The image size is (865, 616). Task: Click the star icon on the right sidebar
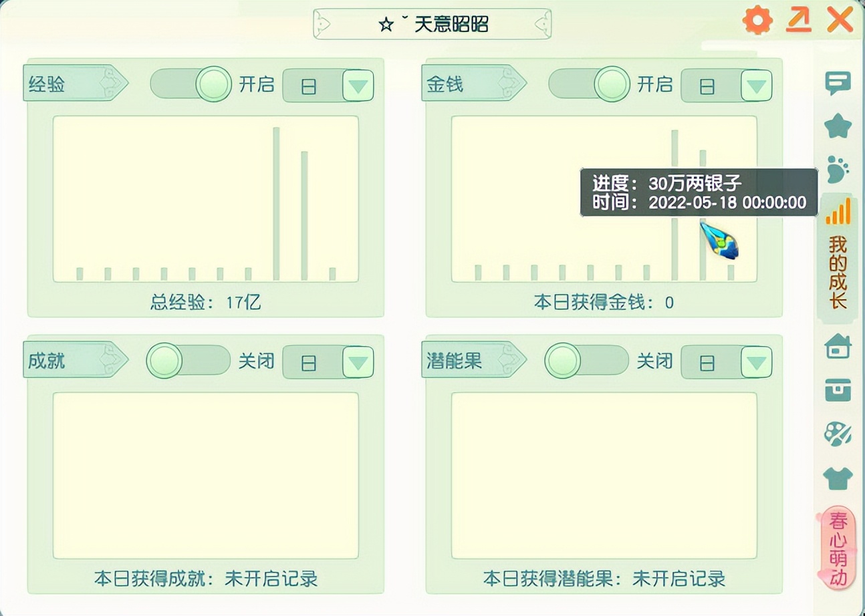[838, 124]
